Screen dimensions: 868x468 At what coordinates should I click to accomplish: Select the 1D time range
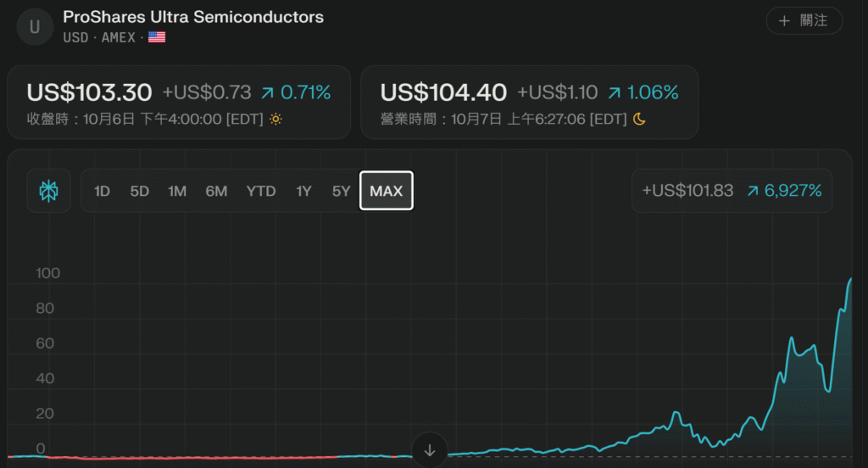102,191
